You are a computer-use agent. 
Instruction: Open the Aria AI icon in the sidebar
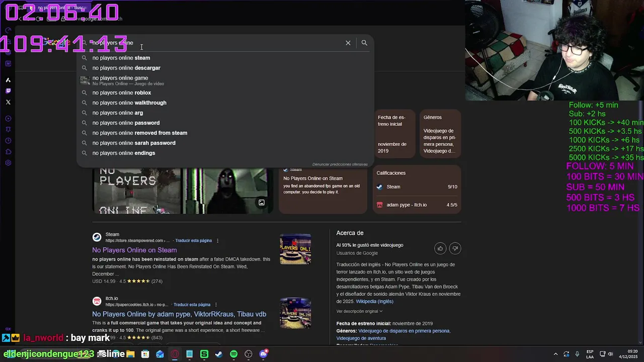tap(8, 80)
